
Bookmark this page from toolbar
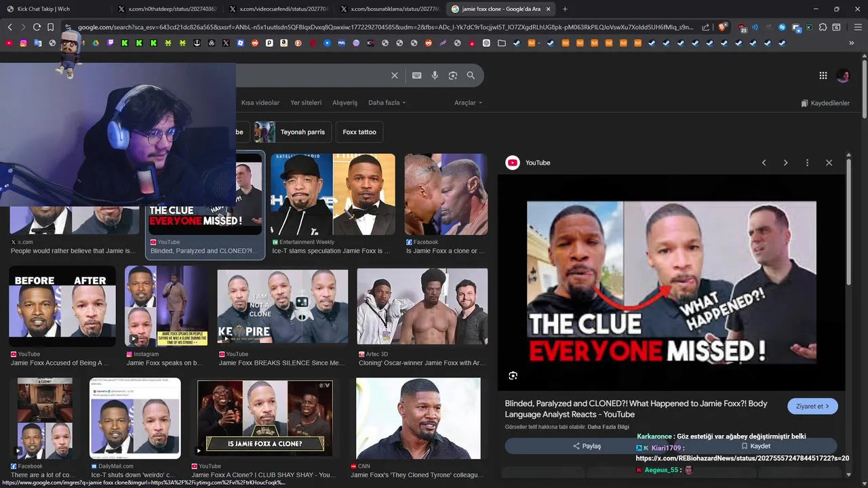(50, 27)
